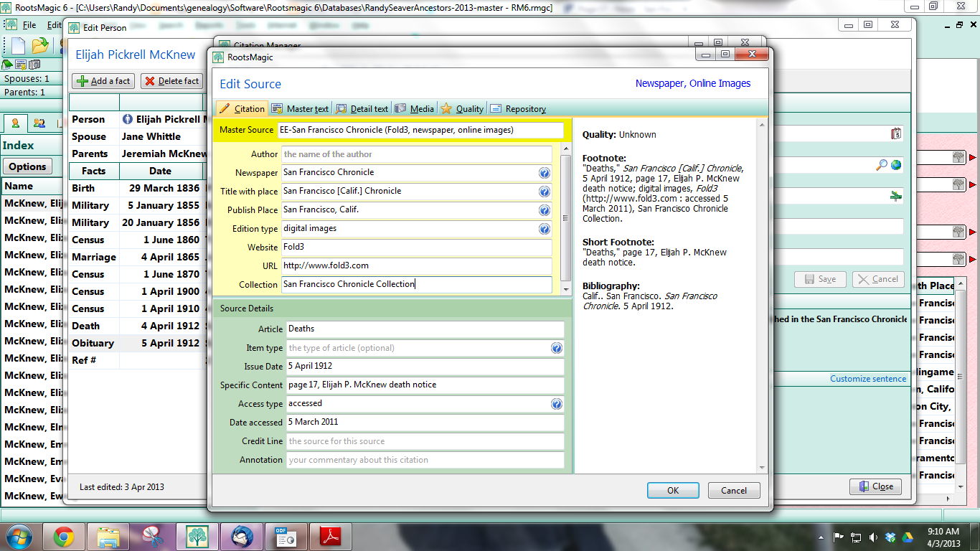The image size is (980, 551).
Task: Open the File menu in RootsMagic
Action: tap(29, 25)
